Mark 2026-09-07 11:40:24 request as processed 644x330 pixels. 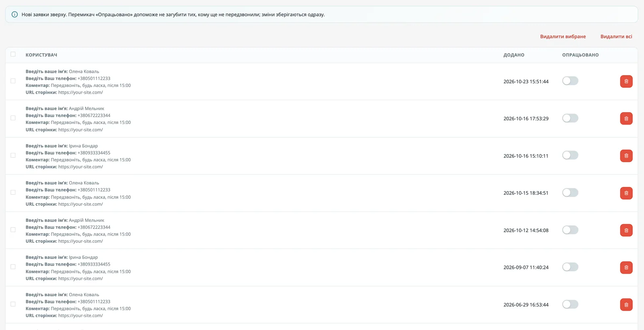coord(570,267)
